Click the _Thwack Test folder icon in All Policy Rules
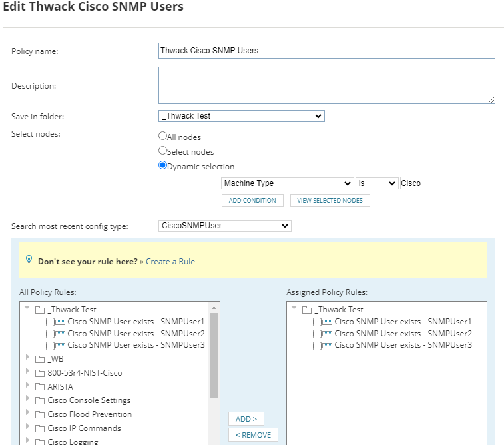This screenshot has width=504, height=445. 40,310
